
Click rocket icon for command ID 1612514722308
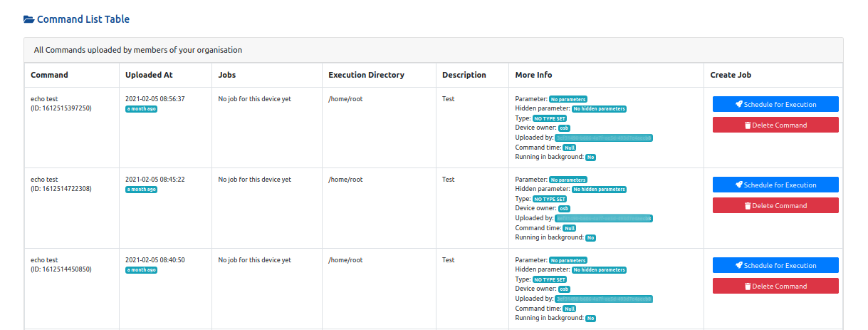(x=739, y=185)
